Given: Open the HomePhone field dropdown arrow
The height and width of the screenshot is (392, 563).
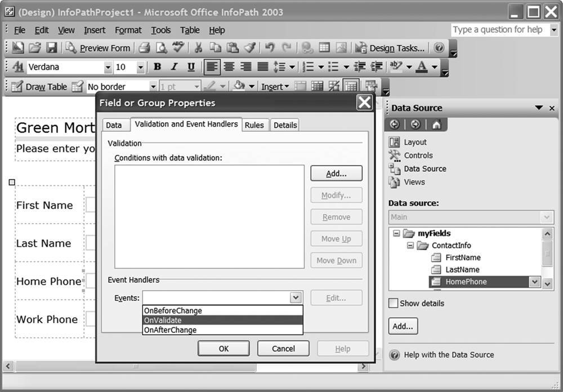Looking at the screenshot, I should (x=535, y=282).
